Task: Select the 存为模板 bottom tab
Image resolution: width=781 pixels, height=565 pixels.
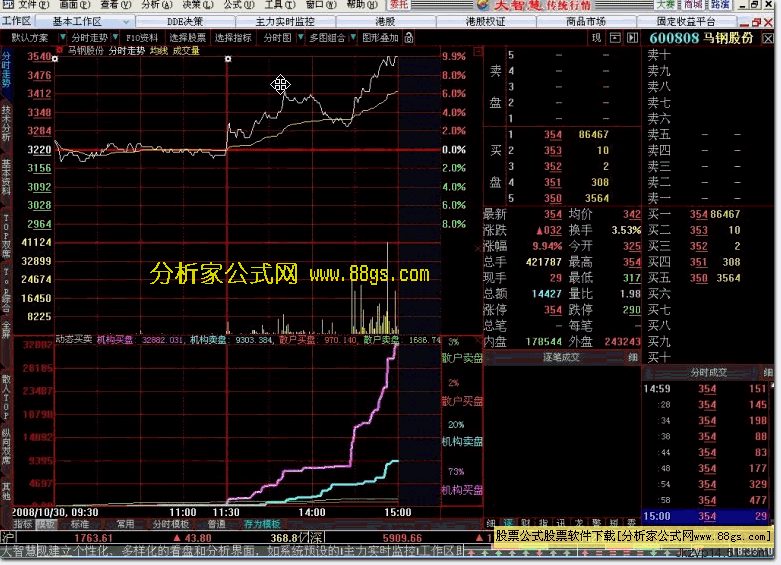Action: point(262,524)
